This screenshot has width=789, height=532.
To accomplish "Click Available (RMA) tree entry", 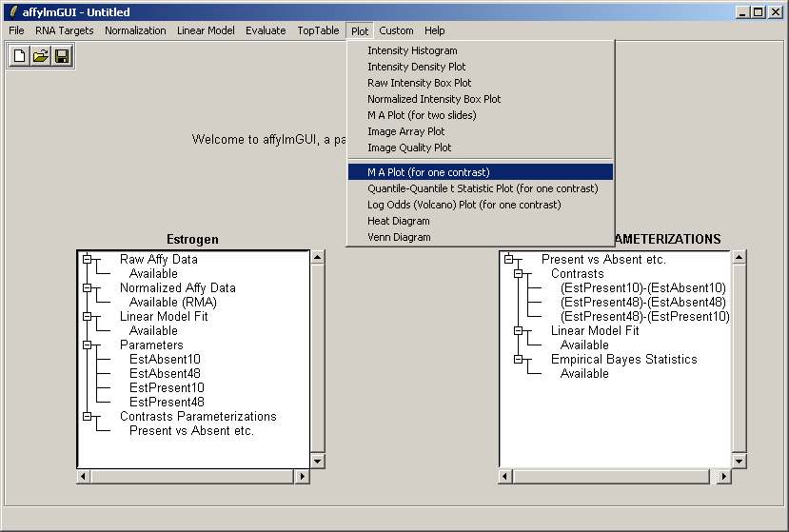I will tap(172, 302).
